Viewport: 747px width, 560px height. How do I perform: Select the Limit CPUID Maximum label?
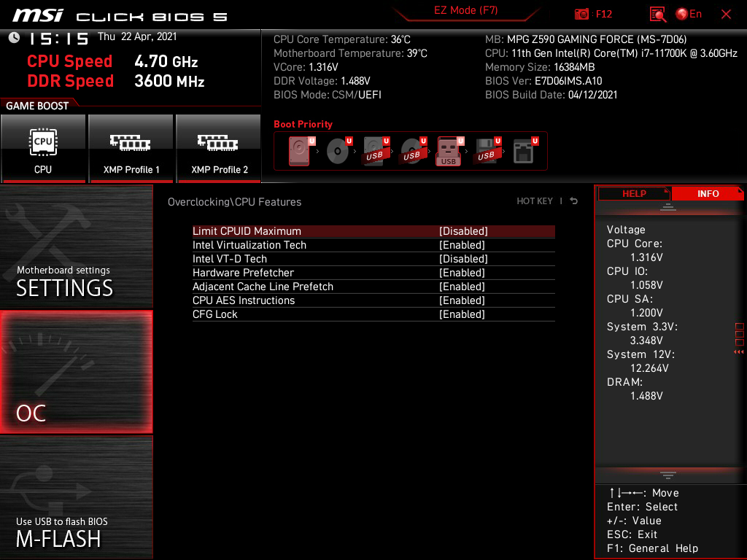pyautogui.click(x=247, y=231)
